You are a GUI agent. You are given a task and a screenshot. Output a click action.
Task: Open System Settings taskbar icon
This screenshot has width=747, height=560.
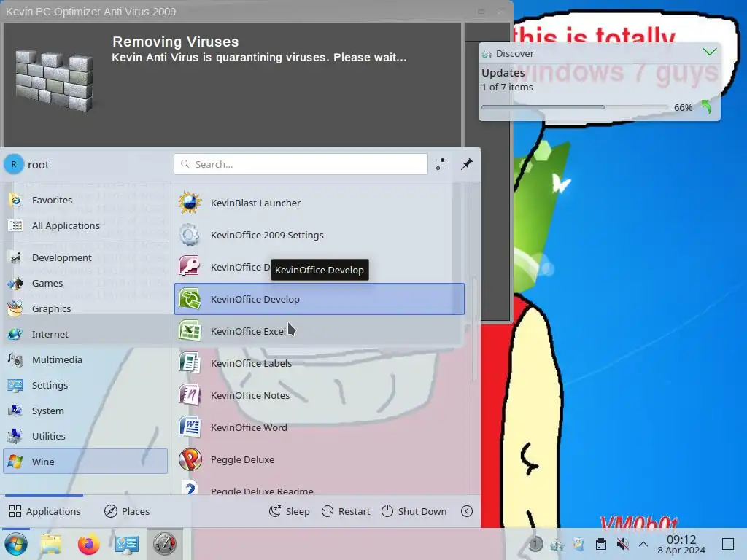click(x=127, y=544)
